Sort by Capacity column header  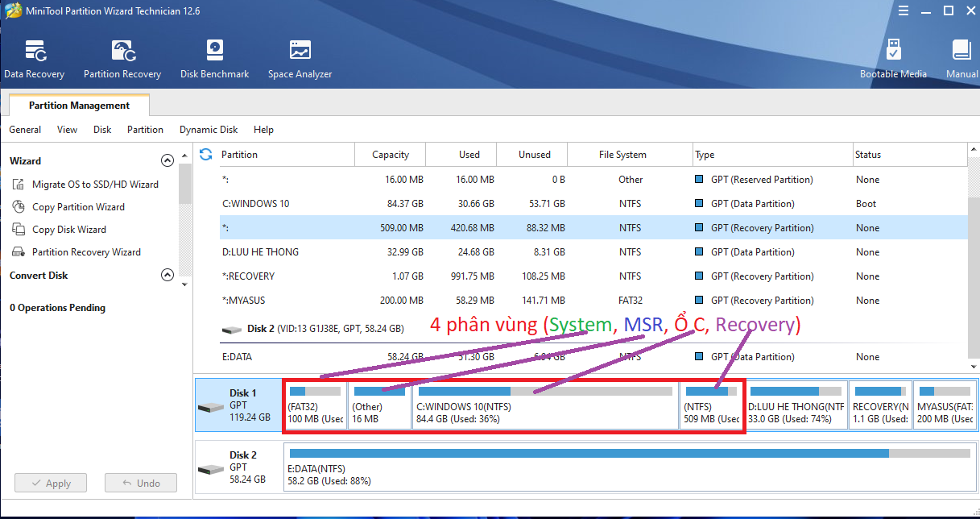(x=391, y=155)
